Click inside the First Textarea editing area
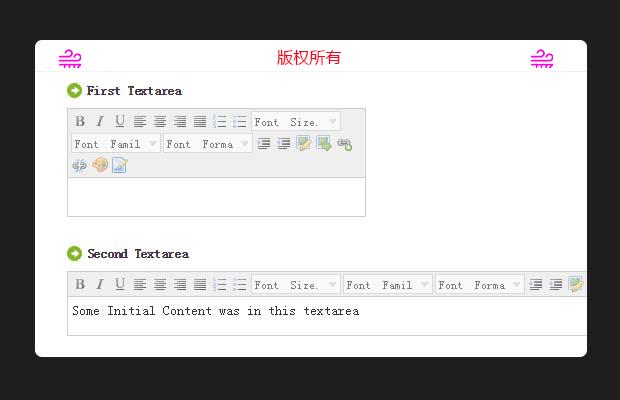 coord(215,197)
